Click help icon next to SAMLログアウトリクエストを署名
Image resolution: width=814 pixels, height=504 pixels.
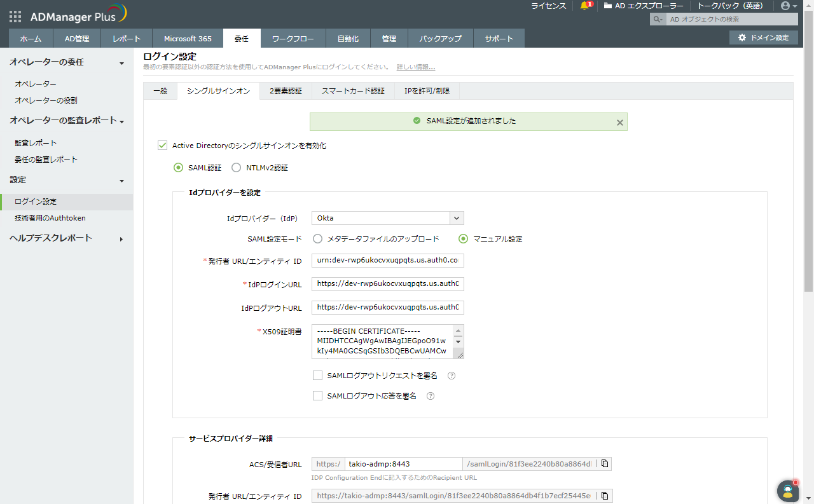(452, 376)
